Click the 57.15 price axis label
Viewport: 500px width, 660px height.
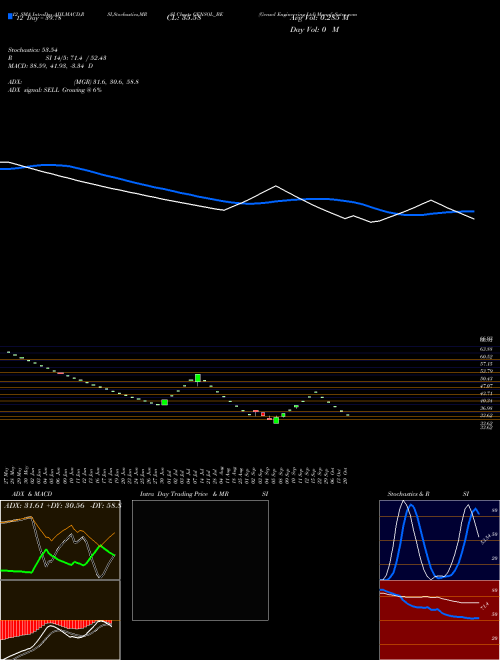(486, 364)
